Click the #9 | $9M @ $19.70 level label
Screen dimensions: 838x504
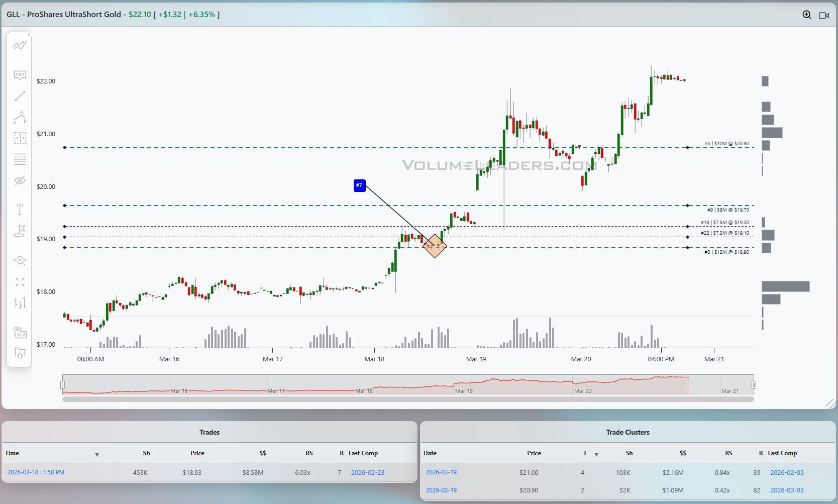(728, 210)
